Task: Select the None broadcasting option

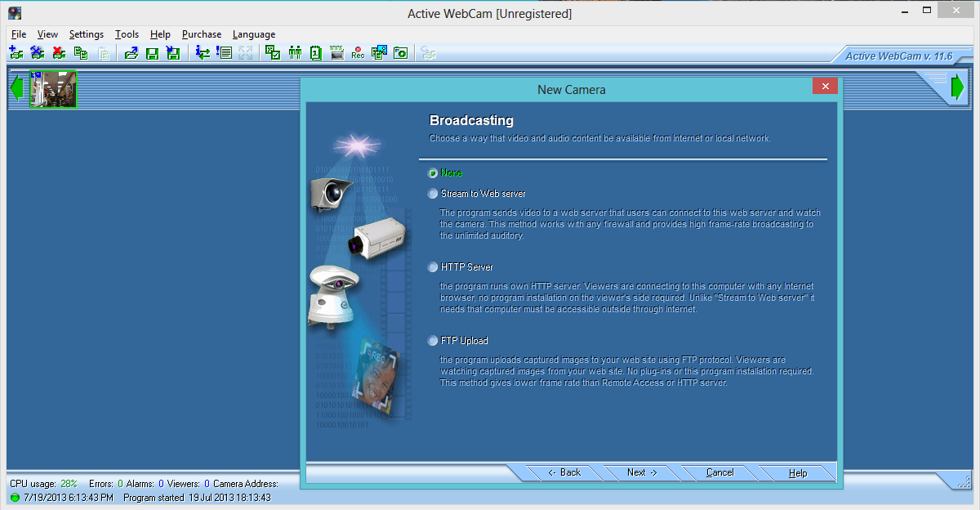Action: (x=432, y=173)
